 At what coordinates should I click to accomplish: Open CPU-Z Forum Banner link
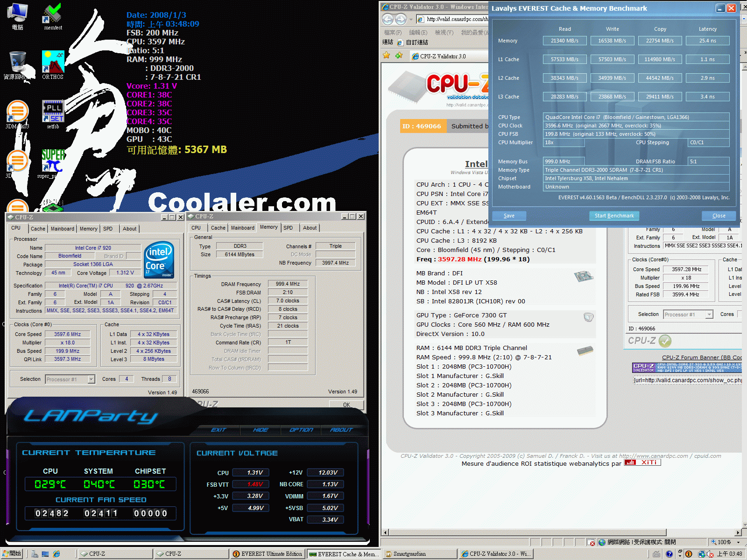coord(702,357)
